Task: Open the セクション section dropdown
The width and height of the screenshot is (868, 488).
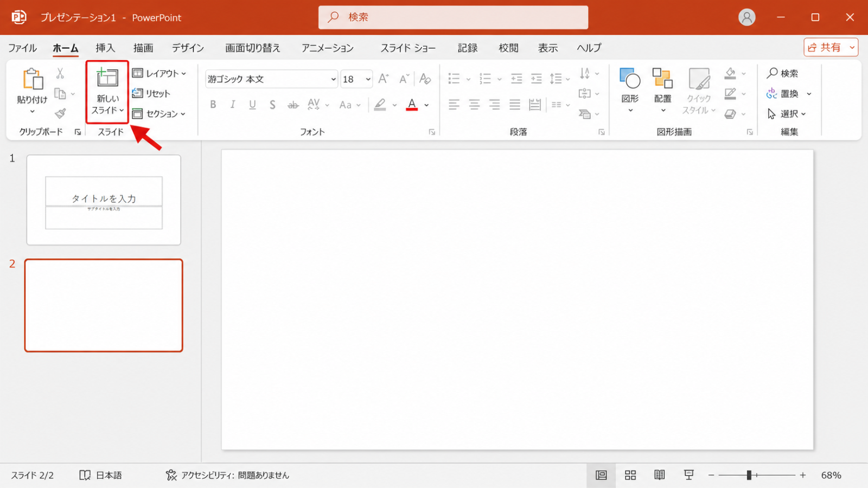Action: [159, 113]
